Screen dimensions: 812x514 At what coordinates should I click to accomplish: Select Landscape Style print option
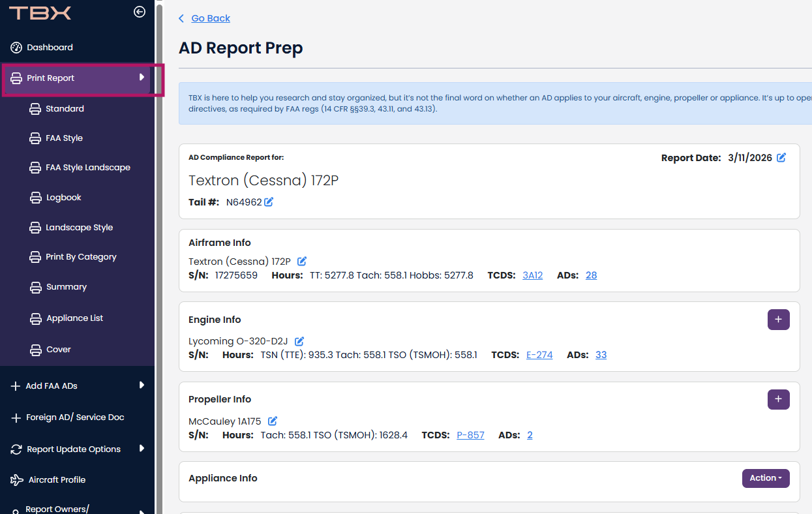pos(79,228)
